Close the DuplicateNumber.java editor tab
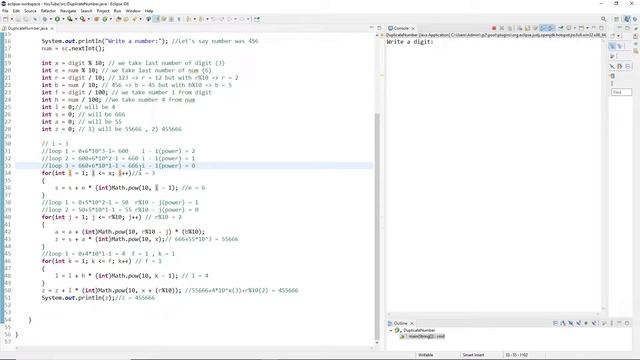 [x=52, y=28]
